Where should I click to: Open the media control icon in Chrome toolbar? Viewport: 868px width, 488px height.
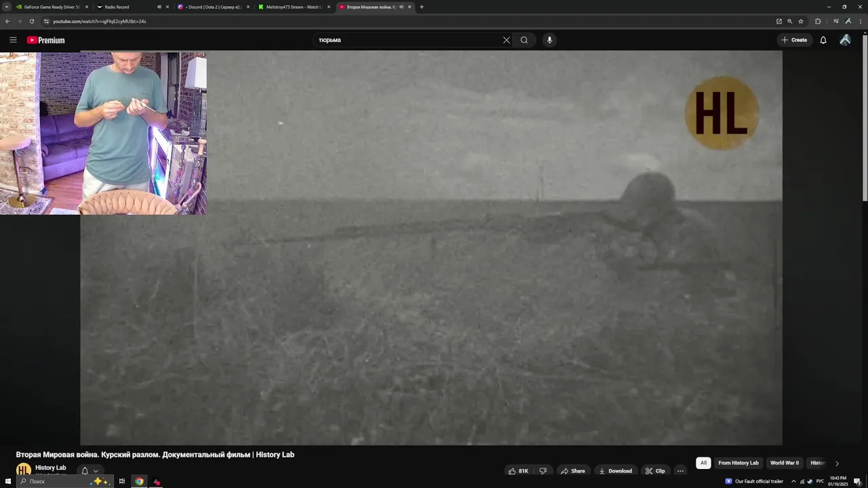836,21
